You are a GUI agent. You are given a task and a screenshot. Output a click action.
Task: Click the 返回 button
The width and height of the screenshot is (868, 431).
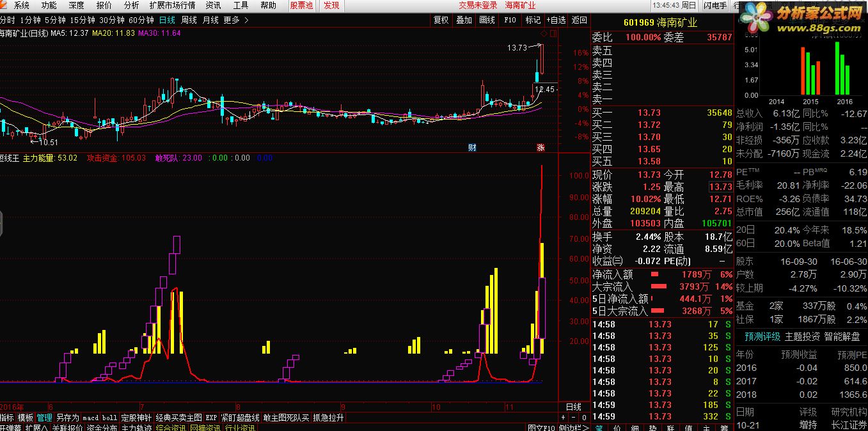coord(580,20)
